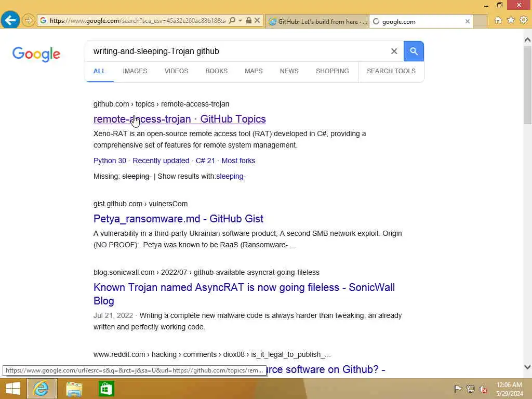Viewport: 532px width, 399px height.
Task: Open a new blank tab
Action: [x=480, y=21]
